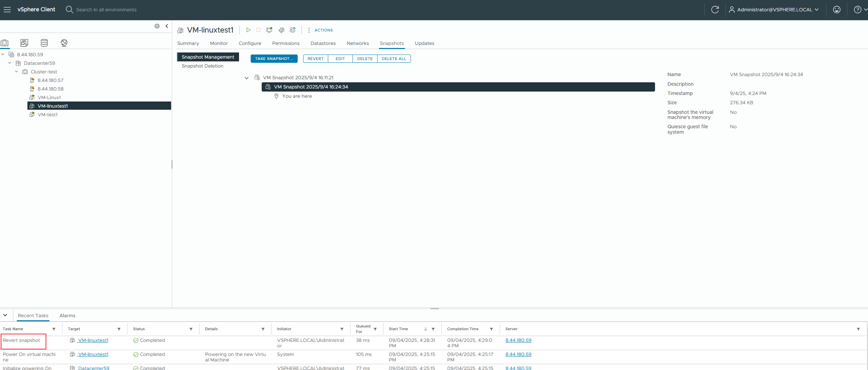868x370 pixels.
Task: Select VM-Linux1 in the inventory tree
Action: click(49, 97)
